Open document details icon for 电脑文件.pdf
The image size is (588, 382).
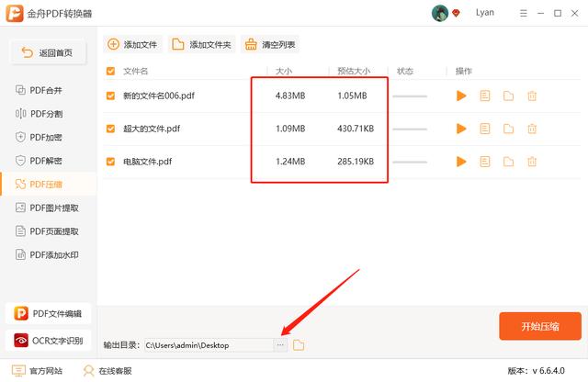pos(485,162)
